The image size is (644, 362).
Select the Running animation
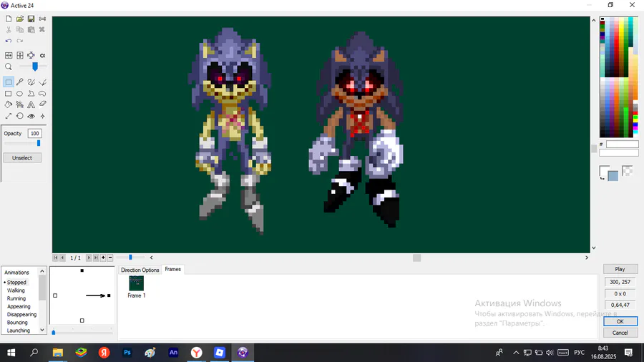point(16,298)
